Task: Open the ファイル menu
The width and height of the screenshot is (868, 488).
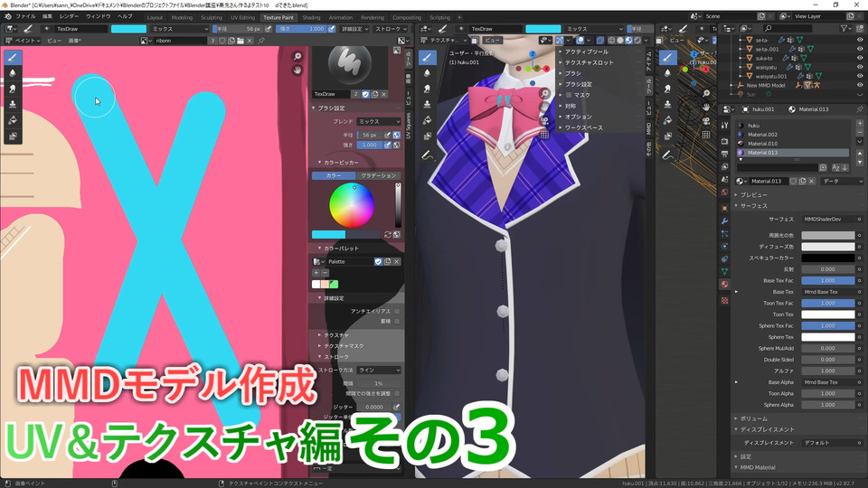Action: [25, 16]
